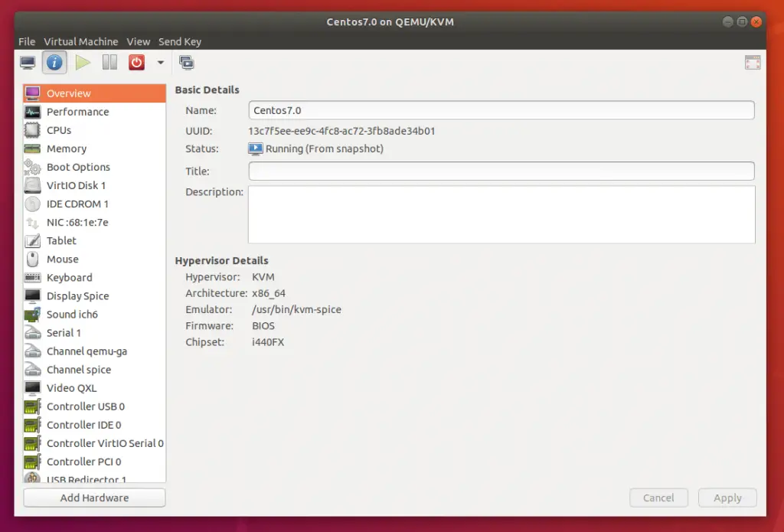Show virtual hardware details info icon

(54, 63)
